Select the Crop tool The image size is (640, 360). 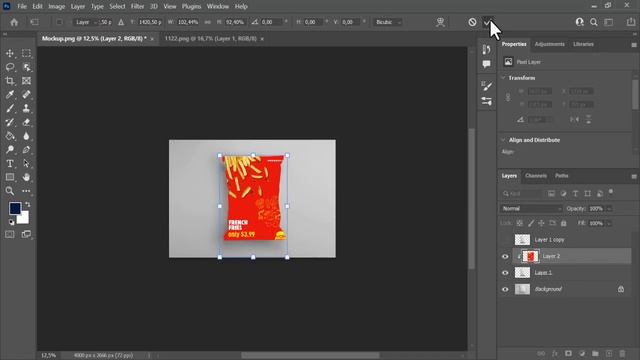(x=10, y=81)
